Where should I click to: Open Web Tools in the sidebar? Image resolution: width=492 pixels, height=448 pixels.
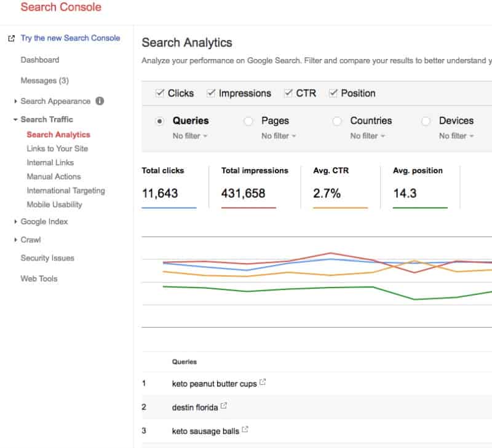click(39, 279)
